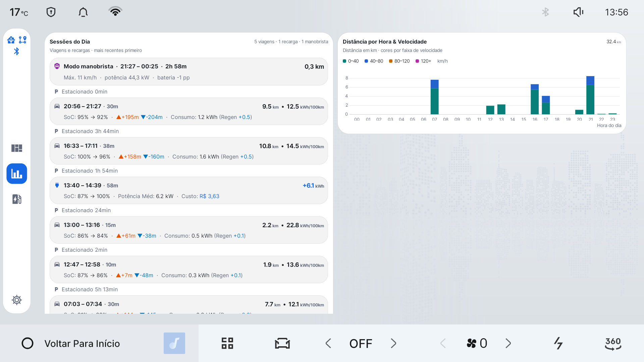Toggle the 80–120 legend entry
Image resolution: width=644 pixels, height=362 pixels.
[x=399, y=61]
